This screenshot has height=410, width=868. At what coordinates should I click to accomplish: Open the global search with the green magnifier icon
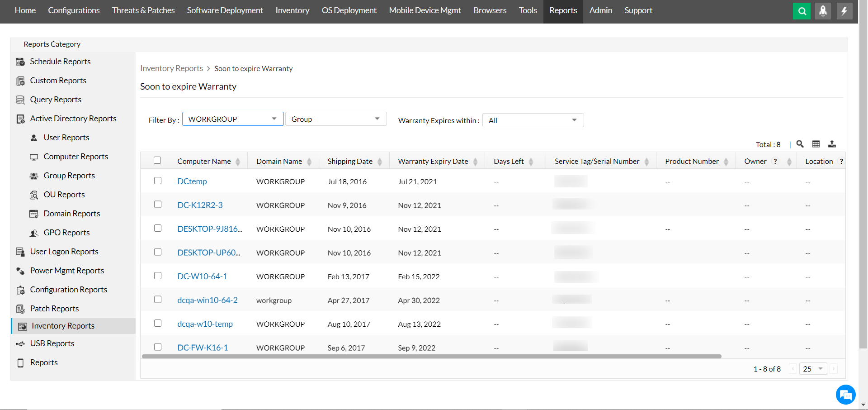(x=802, y=11)
